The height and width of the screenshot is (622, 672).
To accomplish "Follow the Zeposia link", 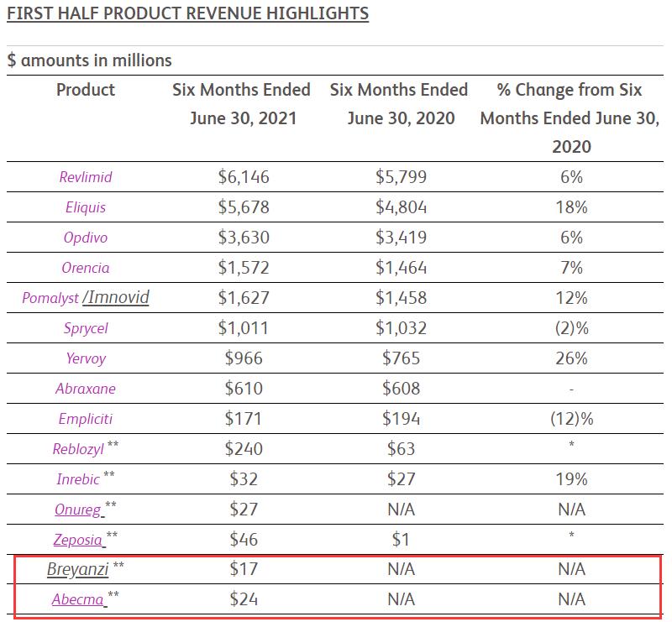I will [x=78, y=540].
